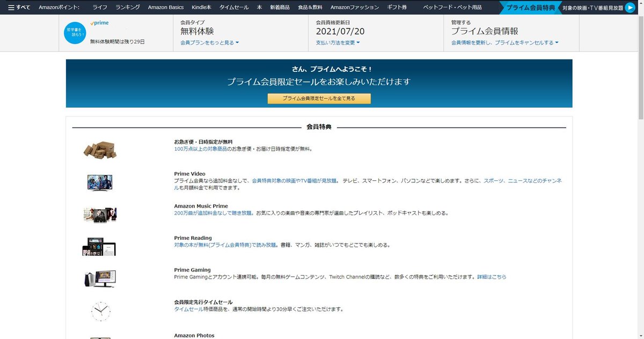
Task: Click the 2021/07/20 renewal date
Action: [340, 32]
